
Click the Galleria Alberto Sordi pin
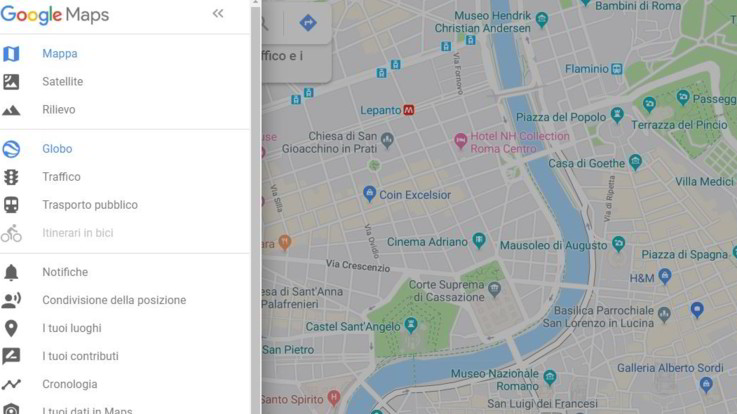(x=706, y=384)
